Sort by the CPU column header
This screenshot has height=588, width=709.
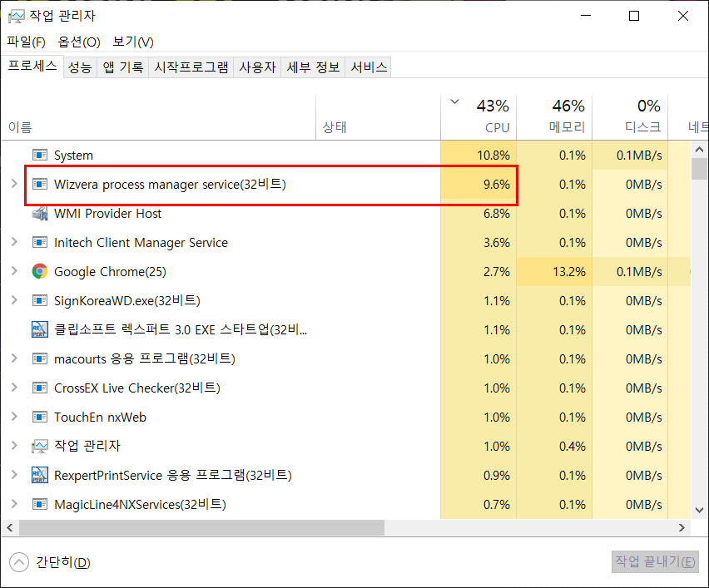(x=478, y=117)
